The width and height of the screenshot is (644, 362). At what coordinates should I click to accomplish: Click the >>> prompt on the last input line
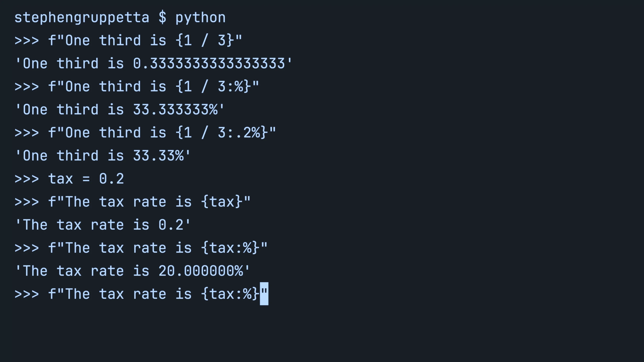coord(27,294)
